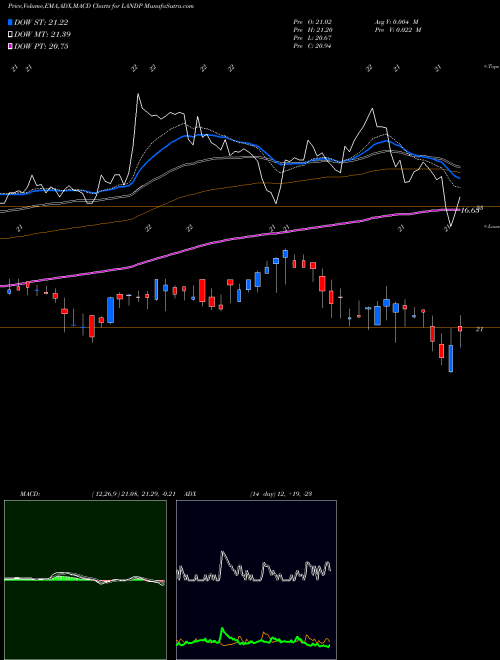Click the 'MACD:' panel heading
This screenshot has height=660, width=500.
(x=30, y=494)
